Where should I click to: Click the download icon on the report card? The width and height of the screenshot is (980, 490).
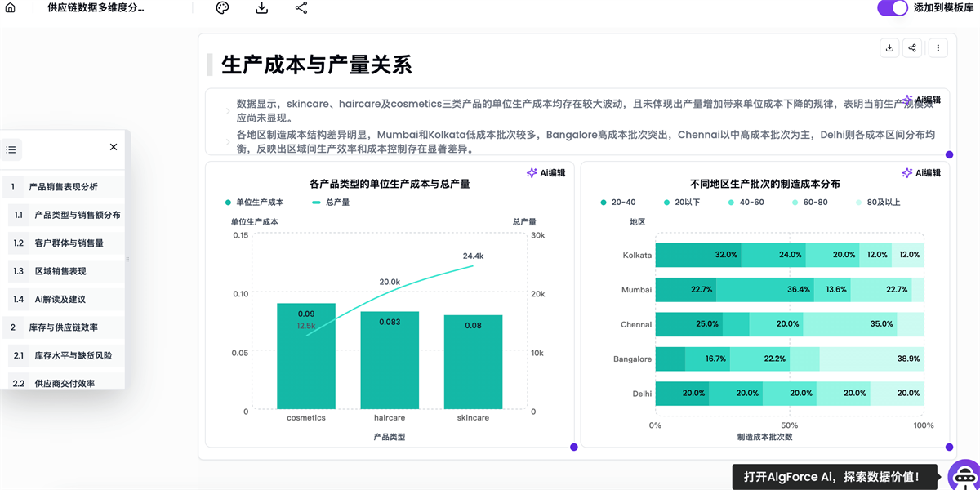889,47
